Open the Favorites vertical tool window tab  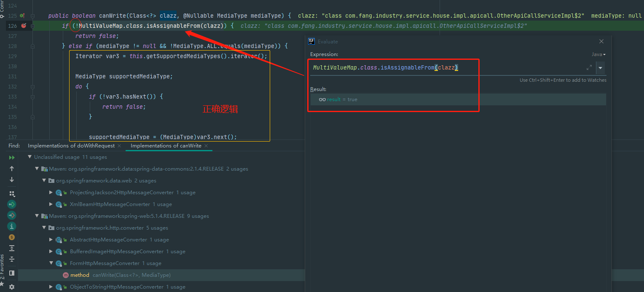(2, 267)
